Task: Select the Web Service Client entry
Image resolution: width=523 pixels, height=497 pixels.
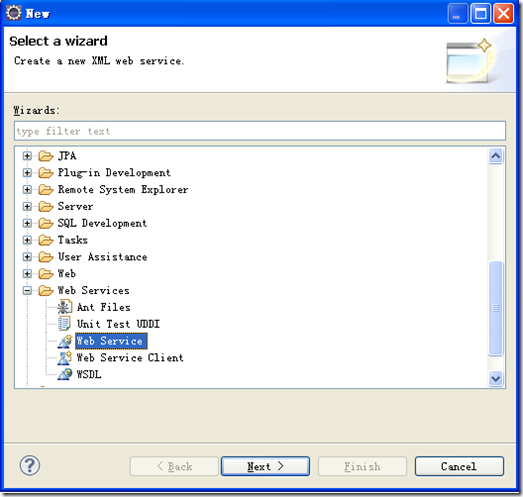Action: tap(130, 358)
